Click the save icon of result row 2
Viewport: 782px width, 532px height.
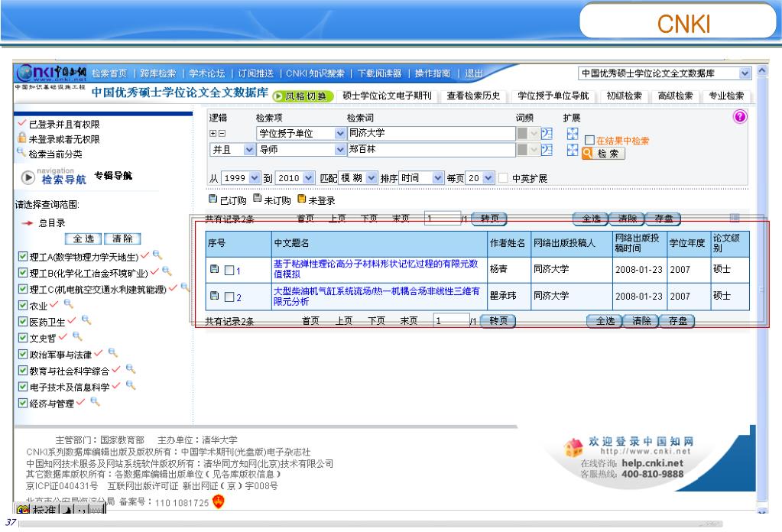pyautogui.click(x=215, y=296)
